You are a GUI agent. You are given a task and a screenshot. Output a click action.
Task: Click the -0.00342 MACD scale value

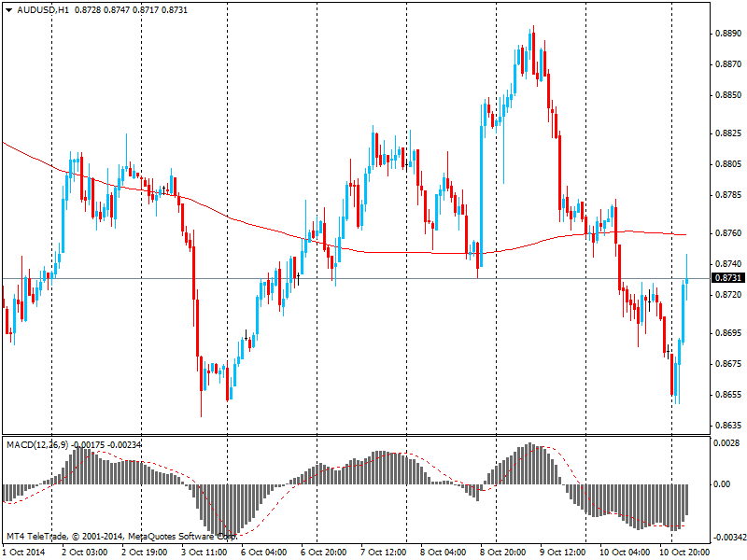[x=727, y=538]
